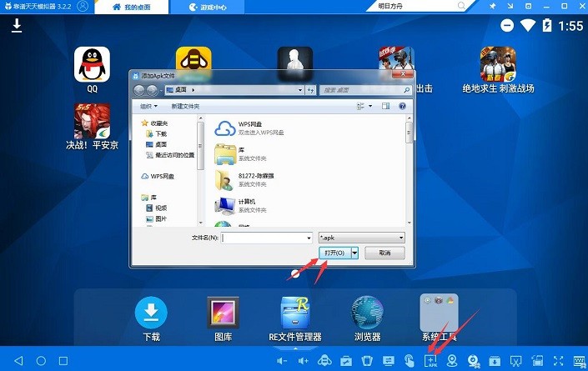
Task: Open the virtual location pin icon
Action: point(452,360)
